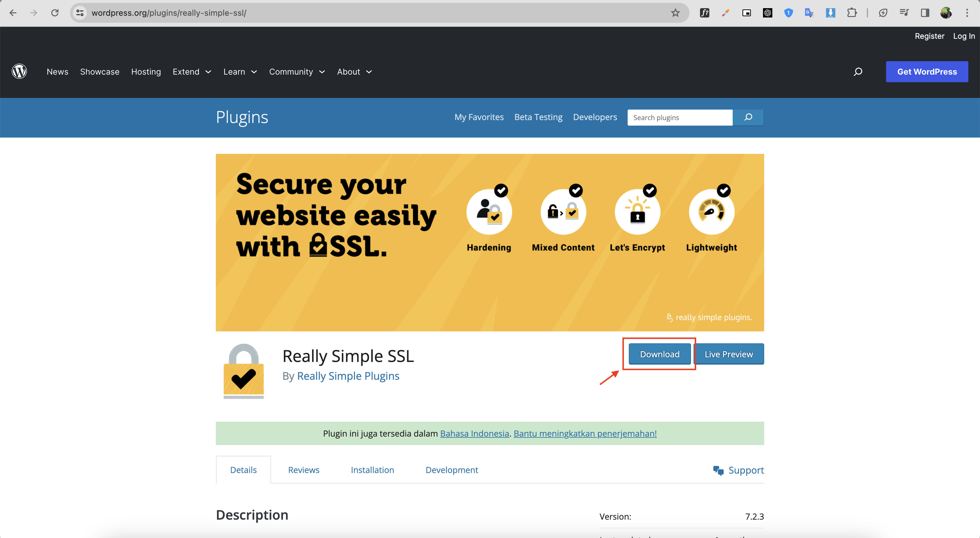The width and height of the screenshot is (980, 538).
Task: Bookmark page with star icon
Action: coord(675,13)
